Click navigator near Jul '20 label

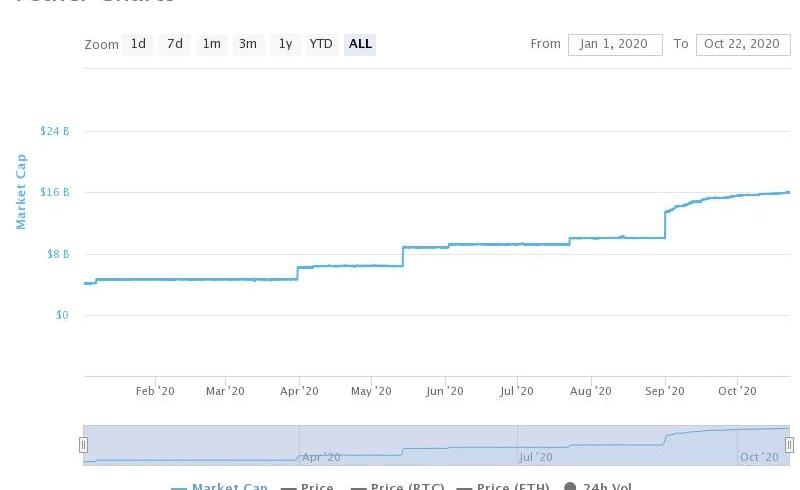click(x=535, y=457)
